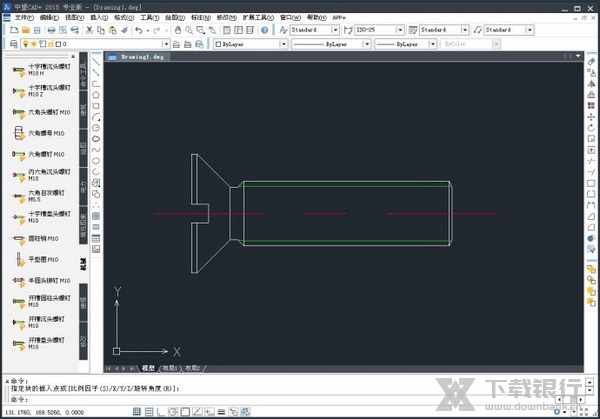The width and height of the screenshot is (600, 419).
Task: Open the undo history dropdown arrow
Action: (x=148, y=30)
